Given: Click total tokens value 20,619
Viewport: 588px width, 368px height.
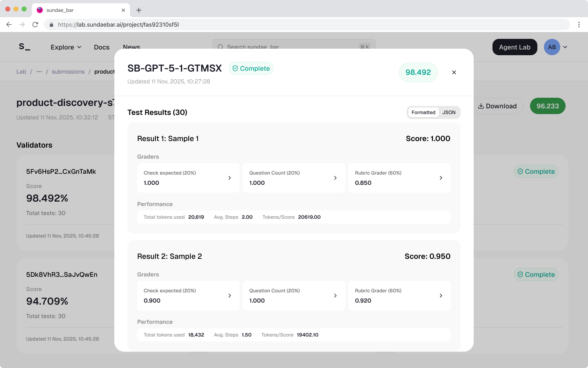Looking at the screenshot, I should click(196, 217).
